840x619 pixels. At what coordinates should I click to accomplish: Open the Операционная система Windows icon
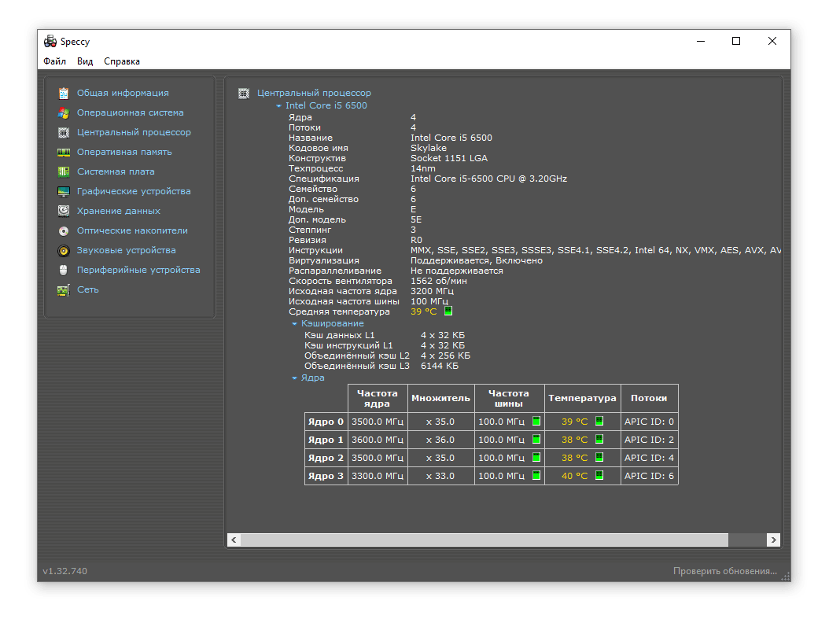(x=64, y=112)
